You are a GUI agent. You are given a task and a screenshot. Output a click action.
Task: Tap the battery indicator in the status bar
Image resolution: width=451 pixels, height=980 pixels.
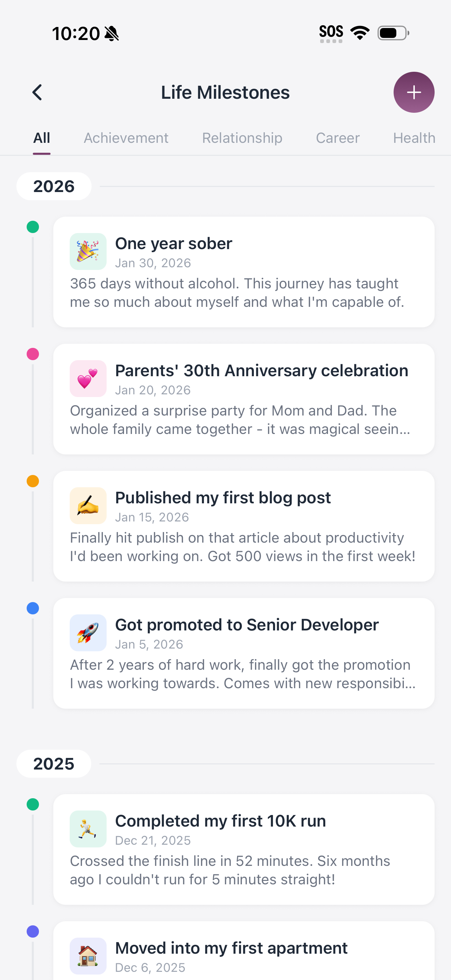pos(392,33)
